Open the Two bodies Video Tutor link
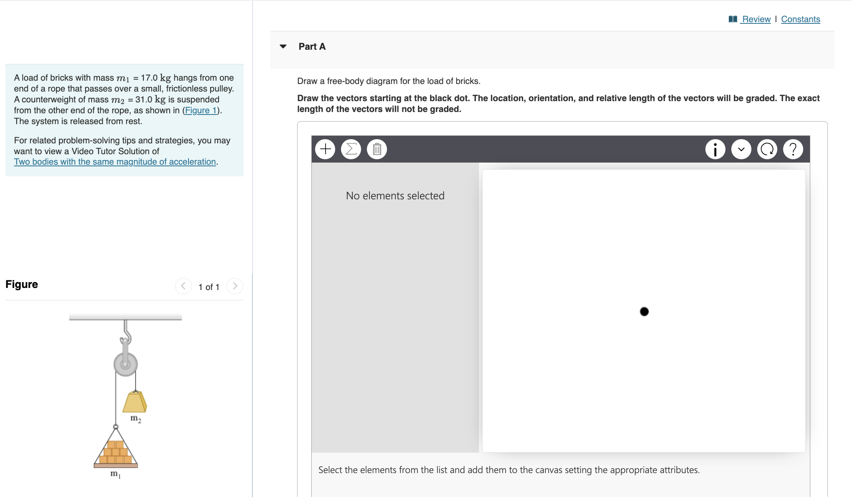Viewport: 855px width, 504px height. coord(115,162)
